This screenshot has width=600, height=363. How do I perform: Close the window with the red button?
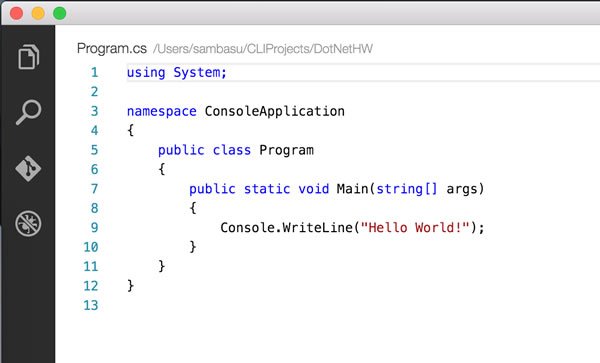16,13
